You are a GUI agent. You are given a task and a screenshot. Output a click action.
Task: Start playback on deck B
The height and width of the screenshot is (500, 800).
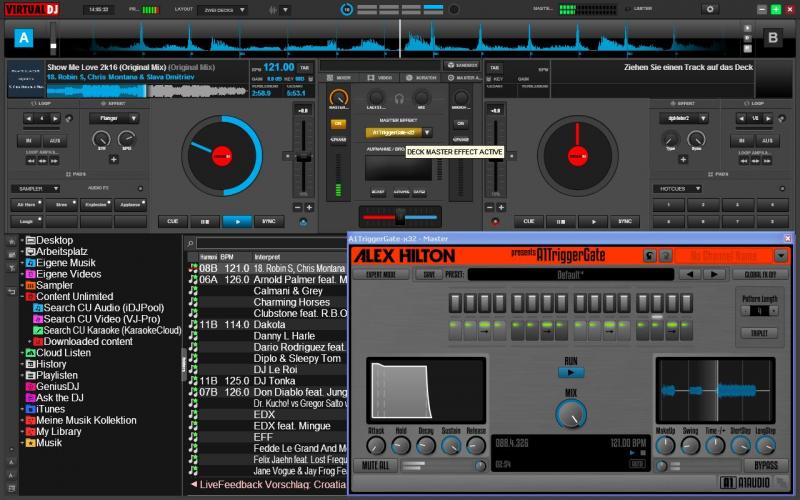pyautogui.click(x=593, y=221)
